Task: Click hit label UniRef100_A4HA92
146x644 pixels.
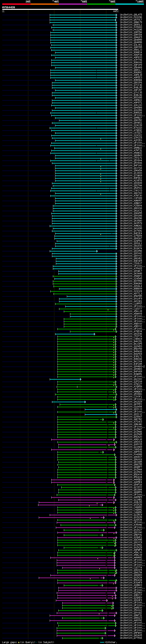Action: (x=131, y=557)
